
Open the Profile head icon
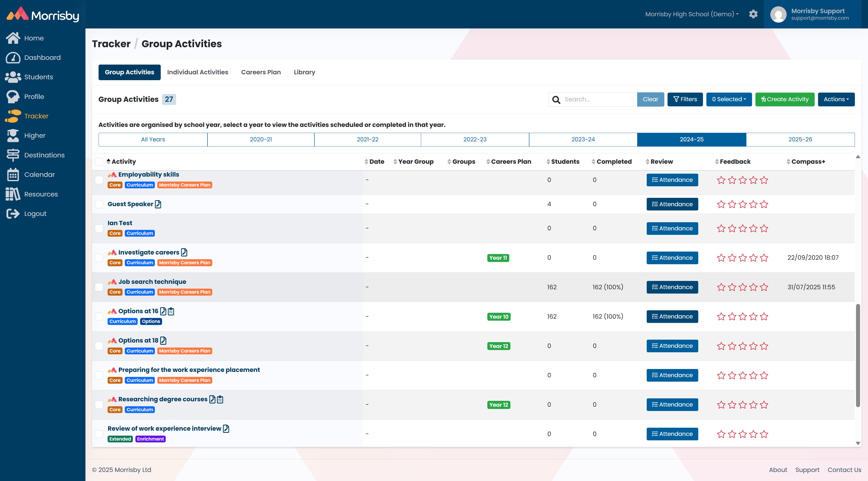point(13,97)
